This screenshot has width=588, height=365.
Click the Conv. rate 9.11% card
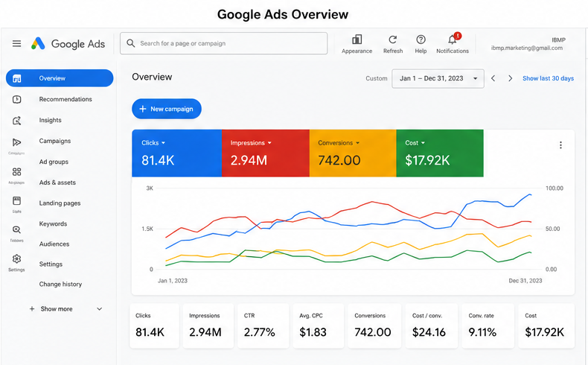(x=488, y=326)
